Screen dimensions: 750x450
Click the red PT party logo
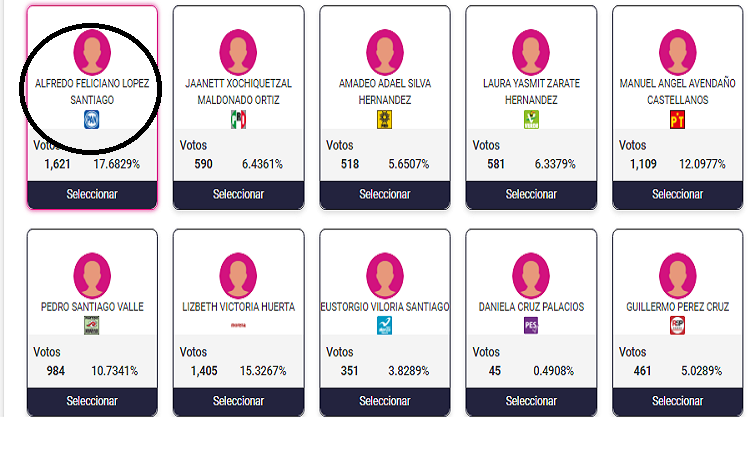click(677, 120)
